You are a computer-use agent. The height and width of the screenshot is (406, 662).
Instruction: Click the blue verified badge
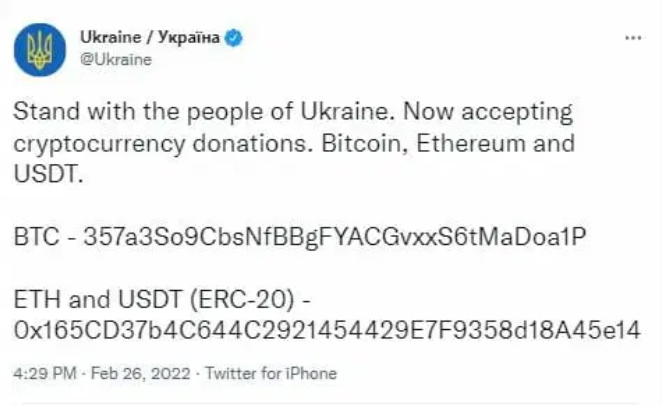(234, 38)
